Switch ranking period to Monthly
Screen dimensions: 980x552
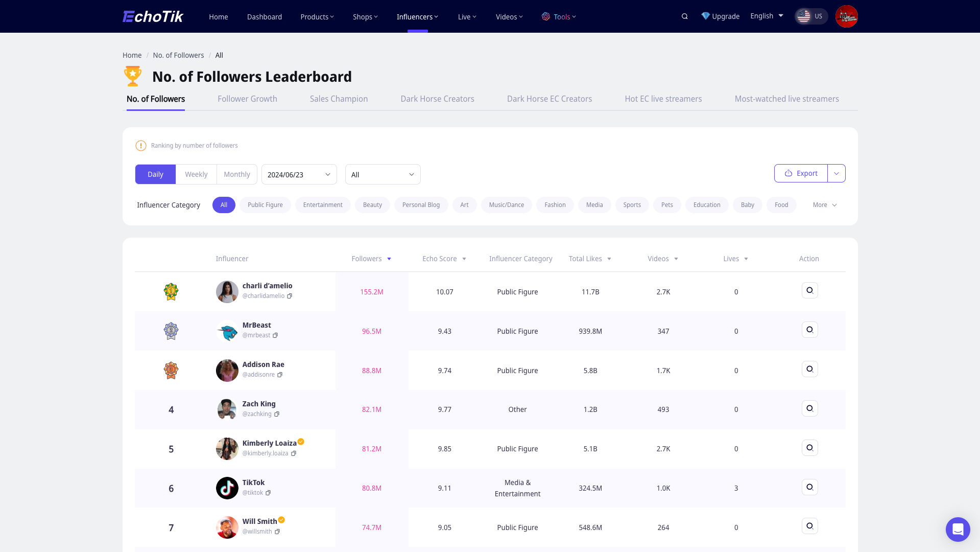pyautogui.click(x=237, y=174)
